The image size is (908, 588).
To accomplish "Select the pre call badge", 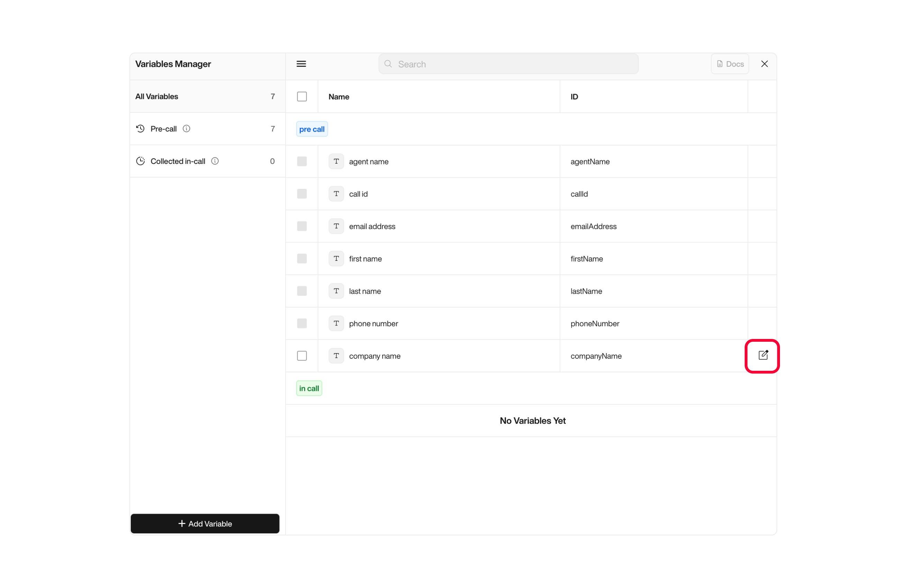I will coord(311,129).
